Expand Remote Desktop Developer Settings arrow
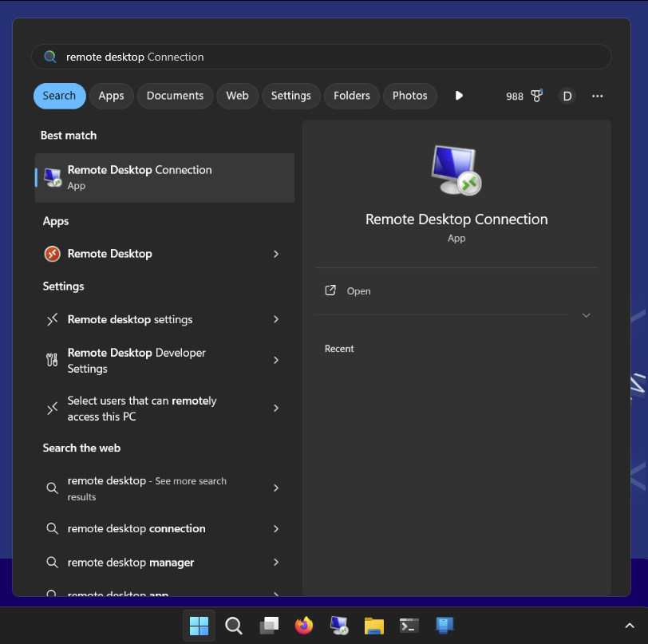This screenshot has height=644, width=648. click(276, 360)
